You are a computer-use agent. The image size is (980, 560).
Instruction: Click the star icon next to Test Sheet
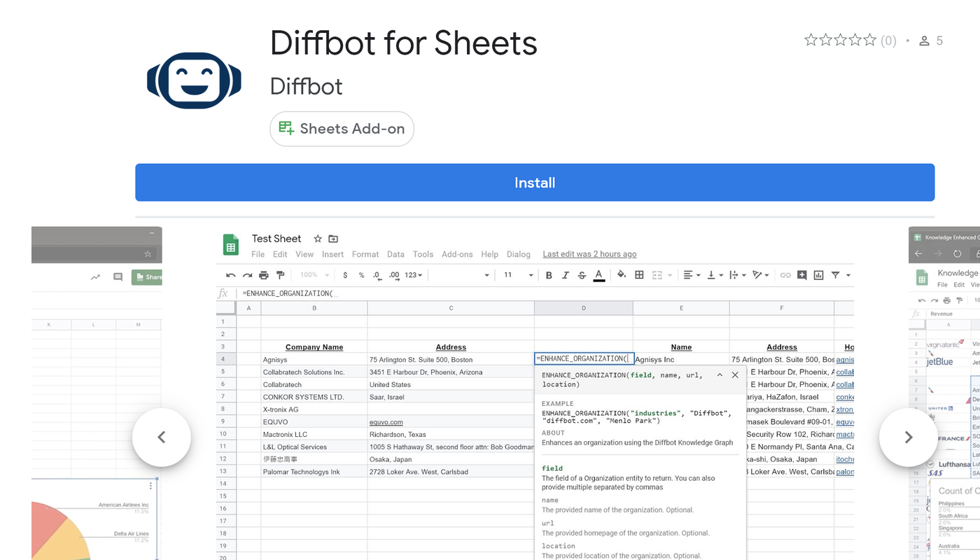coord(318,239)
